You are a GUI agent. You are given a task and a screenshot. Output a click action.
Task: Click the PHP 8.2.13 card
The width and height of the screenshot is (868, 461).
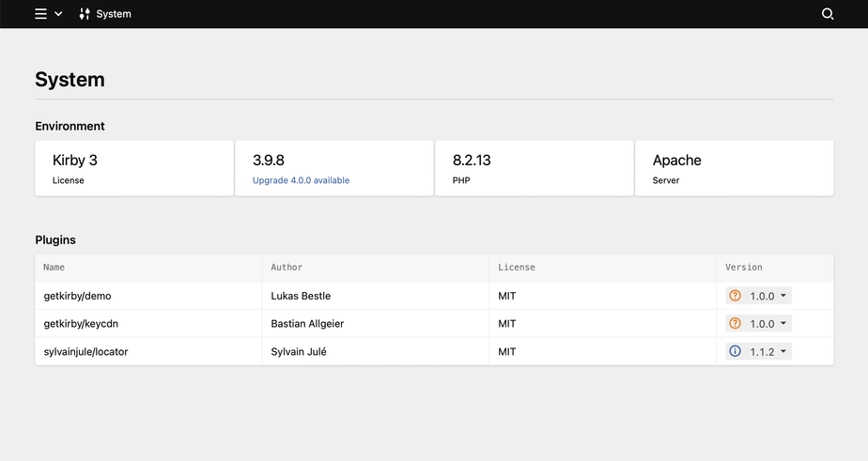pyautogui.click(x=534, y=168)
